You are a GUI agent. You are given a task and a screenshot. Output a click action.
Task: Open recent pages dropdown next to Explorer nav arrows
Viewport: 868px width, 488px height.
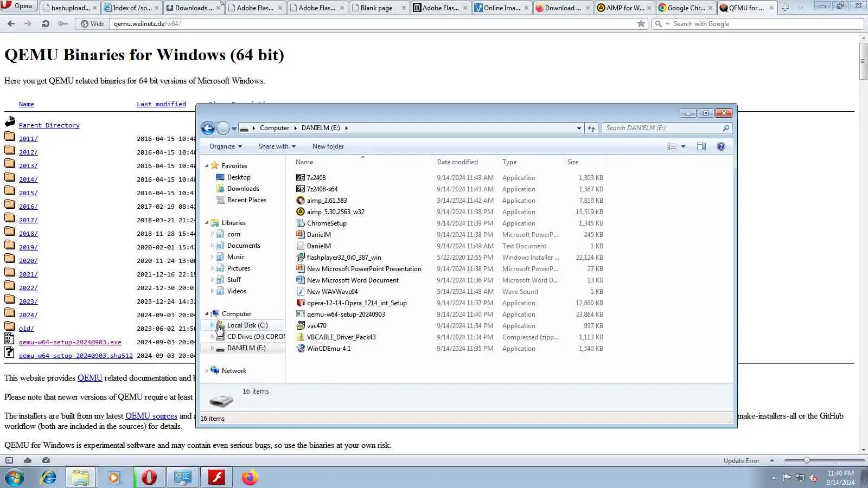234,129
